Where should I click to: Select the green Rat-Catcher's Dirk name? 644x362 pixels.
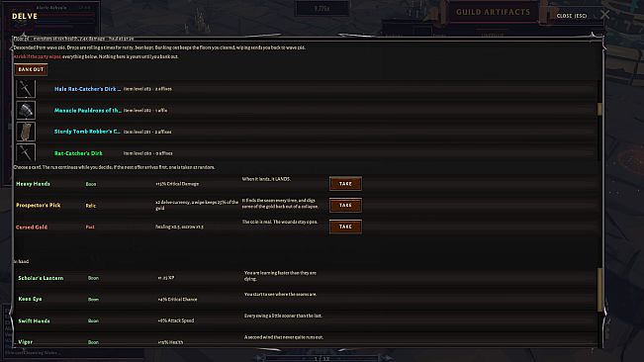(78, 153)
